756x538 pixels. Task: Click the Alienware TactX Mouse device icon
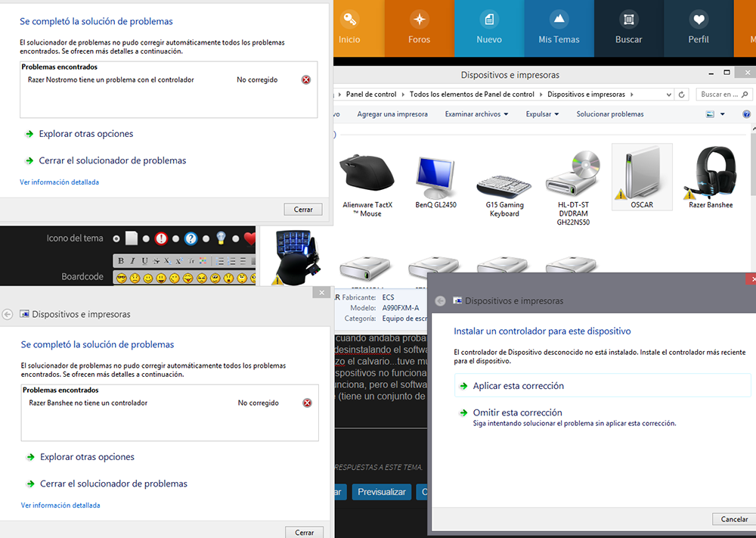367,174
